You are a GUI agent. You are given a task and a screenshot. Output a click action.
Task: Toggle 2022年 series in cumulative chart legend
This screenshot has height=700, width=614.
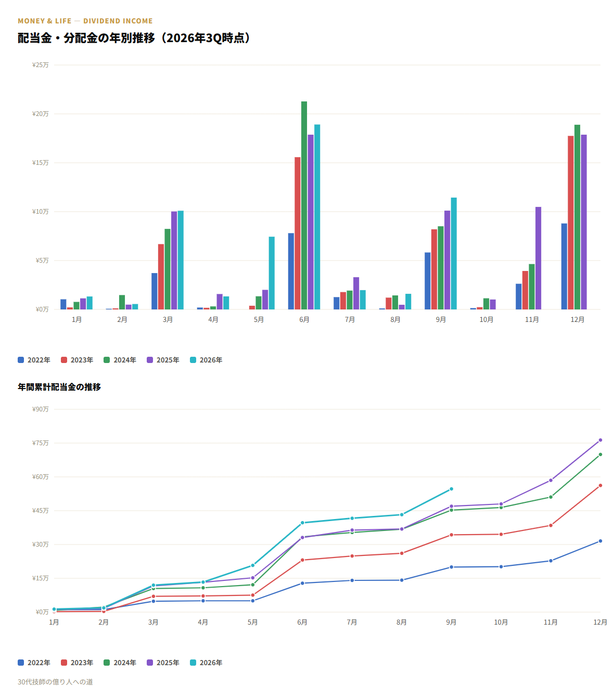click(34, 663)
